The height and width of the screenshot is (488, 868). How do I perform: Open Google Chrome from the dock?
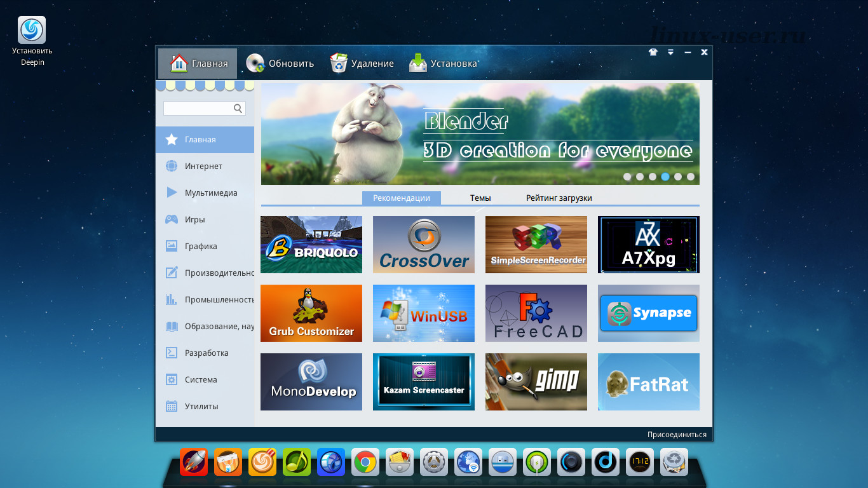[365, 462]
